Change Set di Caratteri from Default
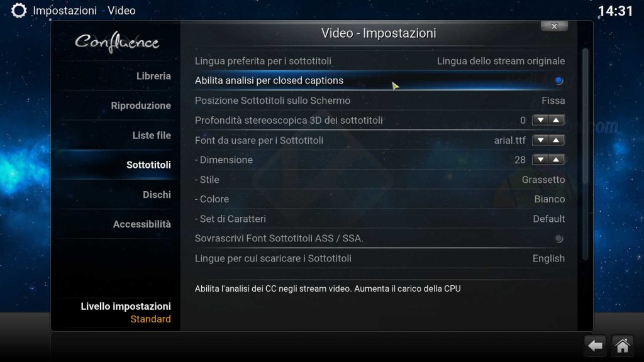Image resolution: width=644 pixels, height=362 pixels. [x=379, y=219]
